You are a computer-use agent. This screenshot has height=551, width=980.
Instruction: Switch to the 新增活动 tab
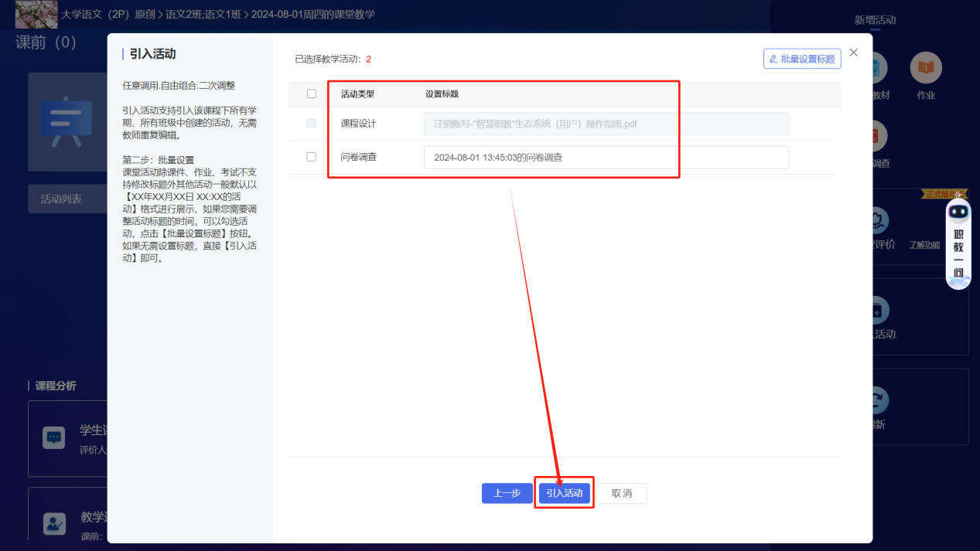[x=875, y=20]
